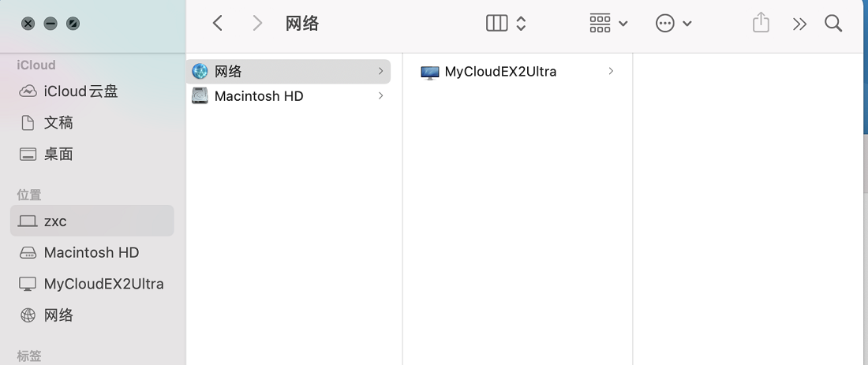Click the Macintosh HD drive icon in column

200,95
